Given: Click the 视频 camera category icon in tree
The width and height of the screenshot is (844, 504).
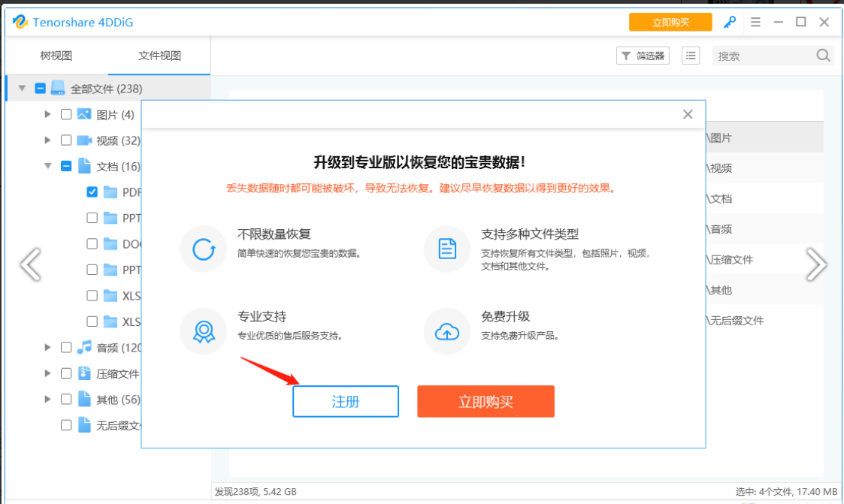Looking at the screenshot, I should (x=84, y=140).
